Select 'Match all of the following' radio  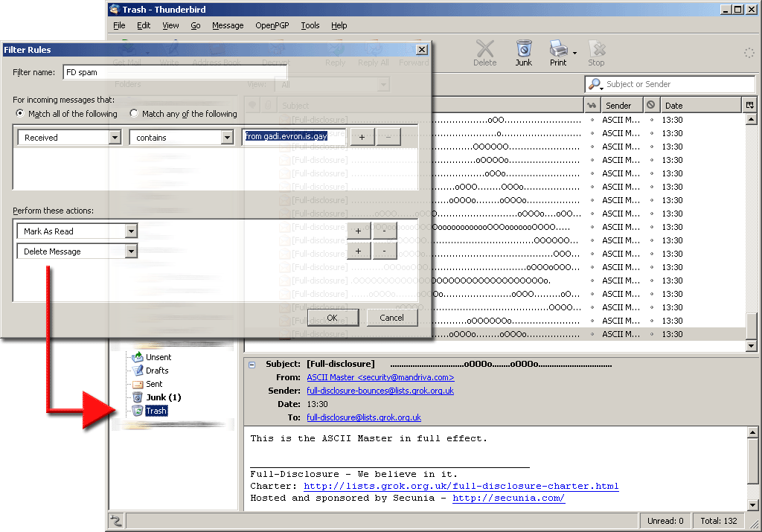[20, 114]
